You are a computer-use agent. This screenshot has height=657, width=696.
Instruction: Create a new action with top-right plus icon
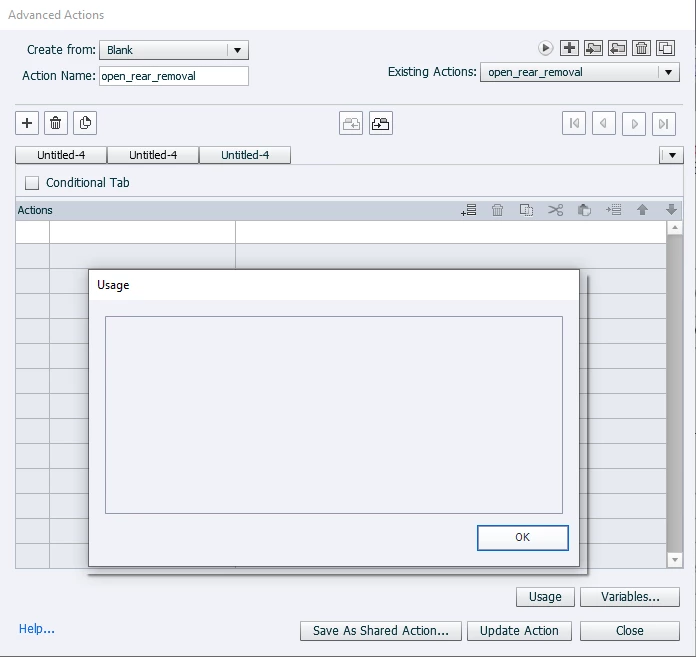click(569, 48)
